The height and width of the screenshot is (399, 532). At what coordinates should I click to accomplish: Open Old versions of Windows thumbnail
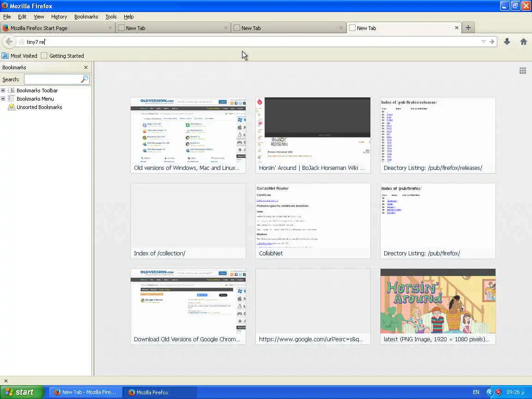[x=188, y=135]
